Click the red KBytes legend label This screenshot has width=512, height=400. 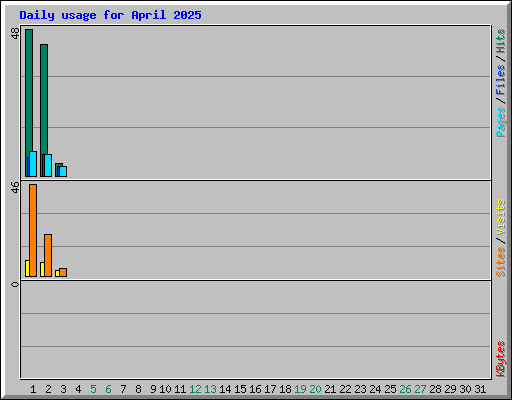point(501,359)
